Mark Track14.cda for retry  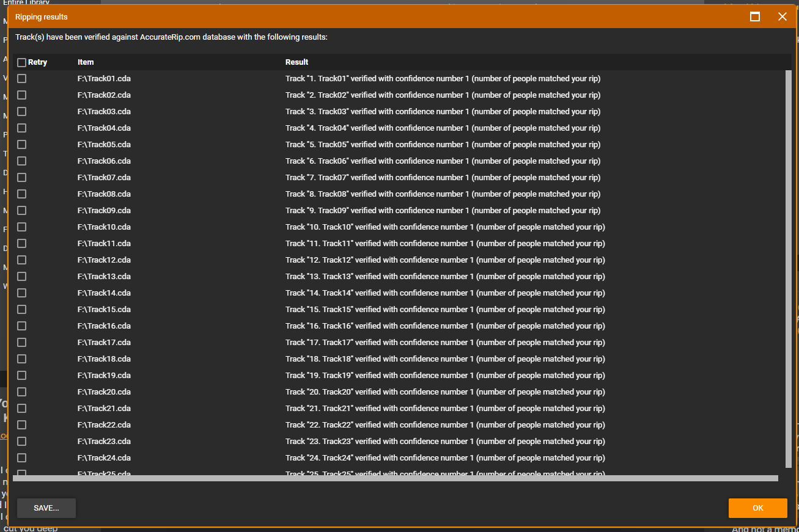click(x=21, y=293)
